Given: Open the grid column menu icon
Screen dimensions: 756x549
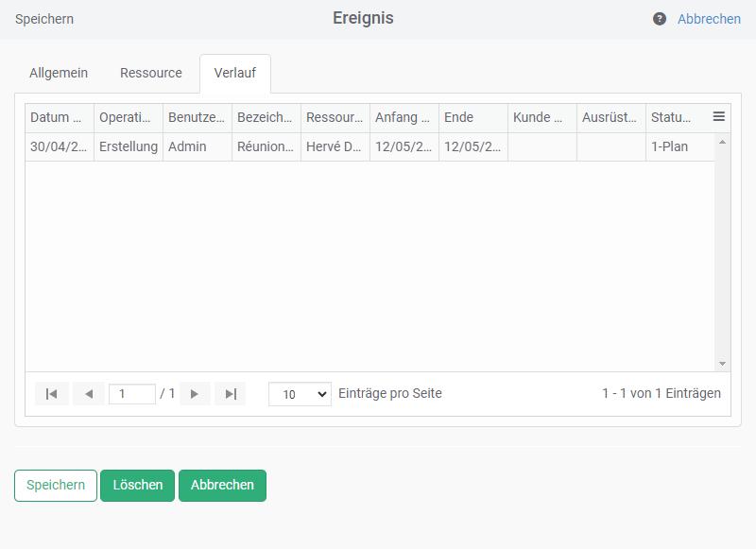Looking at the screenshot, I should [x=718, y=117].
